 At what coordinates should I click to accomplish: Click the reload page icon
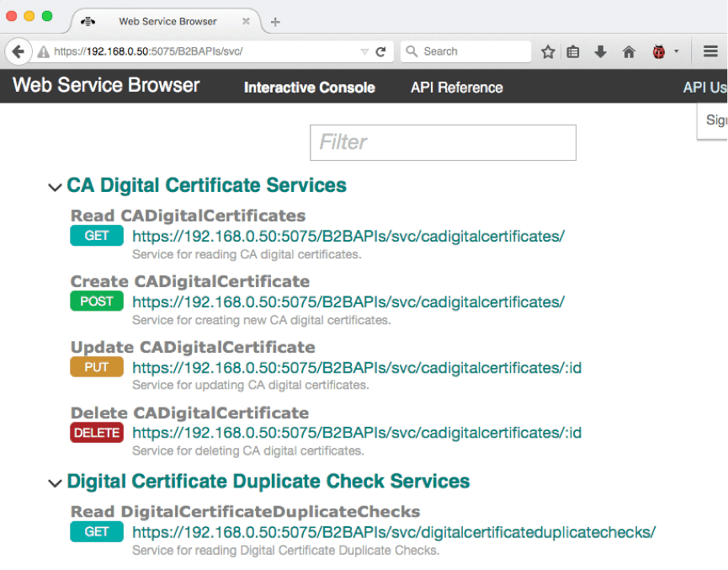380,51
